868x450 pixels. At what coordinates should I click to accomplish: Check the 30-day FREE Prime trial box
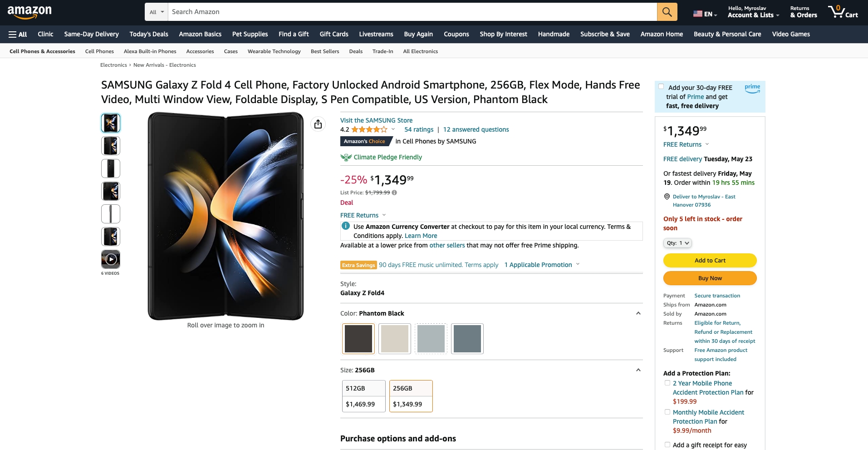(x=661, y=87)
